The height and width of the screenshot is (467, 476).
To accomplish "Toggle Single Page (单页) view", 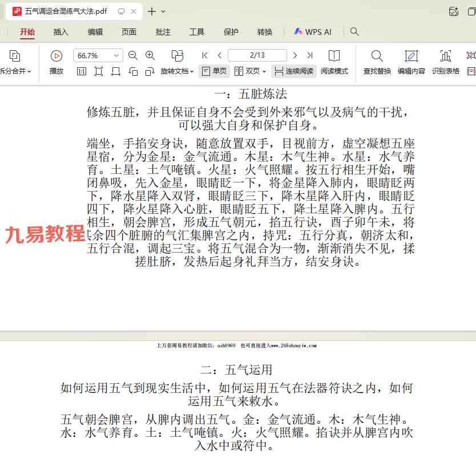I will 214,71.
